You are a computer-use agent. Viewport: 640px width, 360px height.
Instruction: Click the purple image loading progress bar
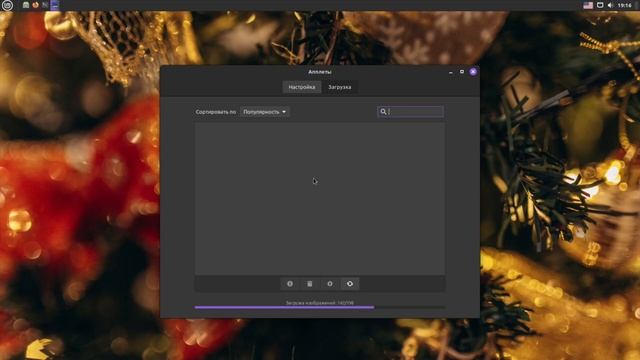(x=320, y=307)
